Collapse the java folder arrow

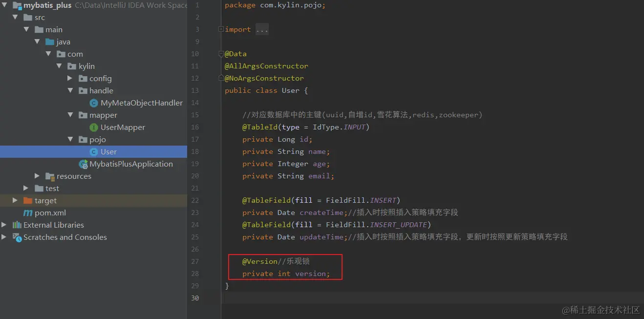pyautogui.click(x=37, y=42)
